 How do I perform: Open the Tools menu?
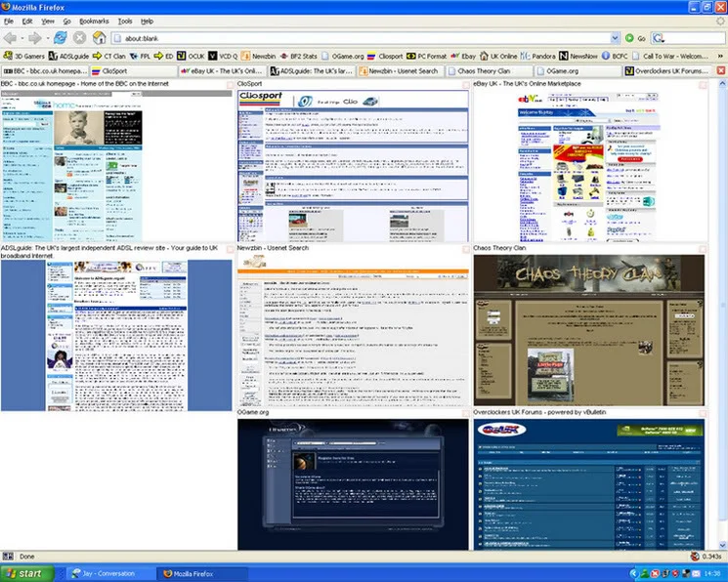coord(125,21)
